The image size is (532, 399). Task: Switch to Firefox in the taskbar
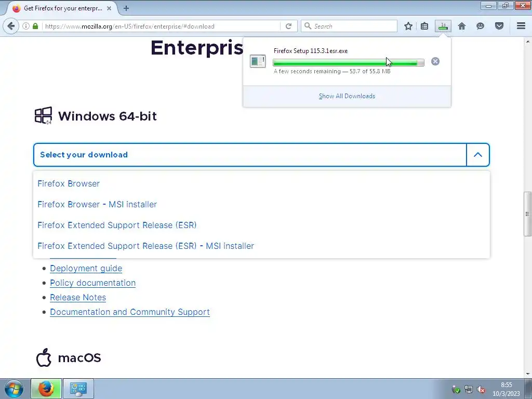pos(46,389)
